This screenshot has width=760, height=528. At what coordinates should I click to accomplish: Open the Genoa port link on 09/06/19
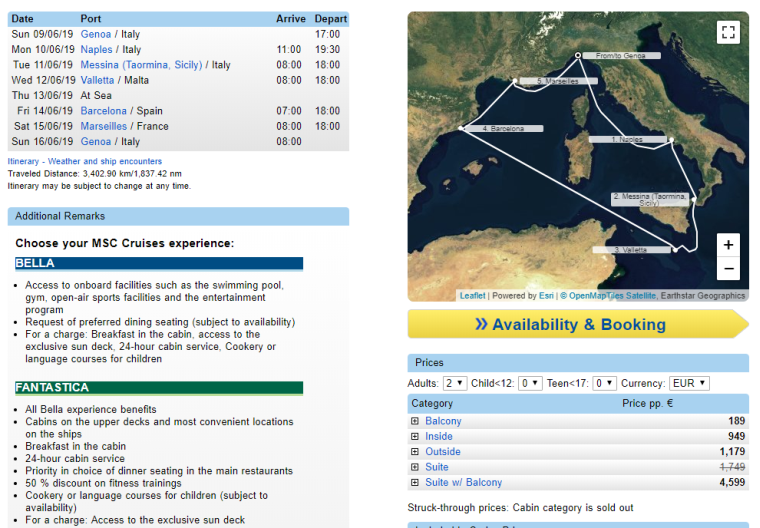click(x=95, y=34)
